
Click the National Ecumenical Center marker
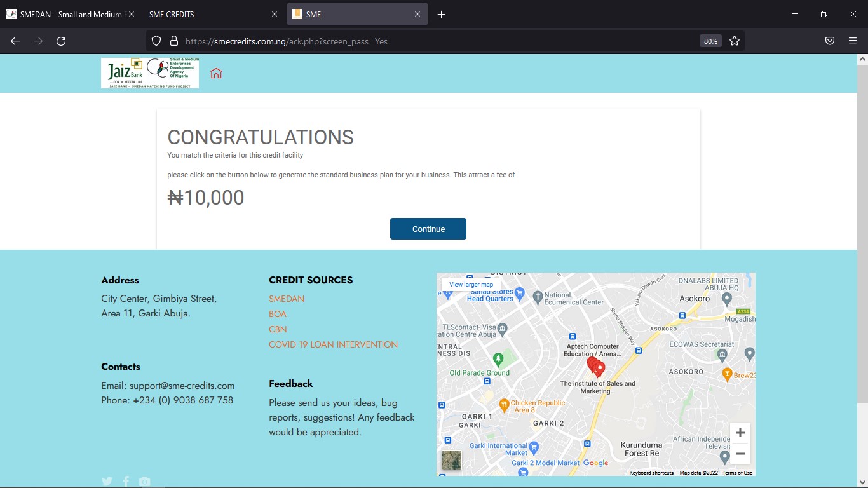click(538, 296)
